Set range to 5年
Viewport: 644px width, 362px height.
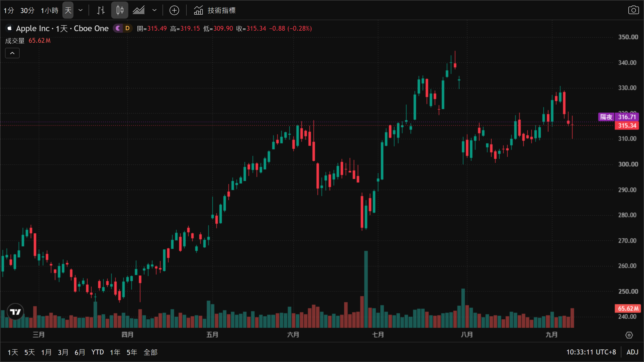[x=132, y=352]
